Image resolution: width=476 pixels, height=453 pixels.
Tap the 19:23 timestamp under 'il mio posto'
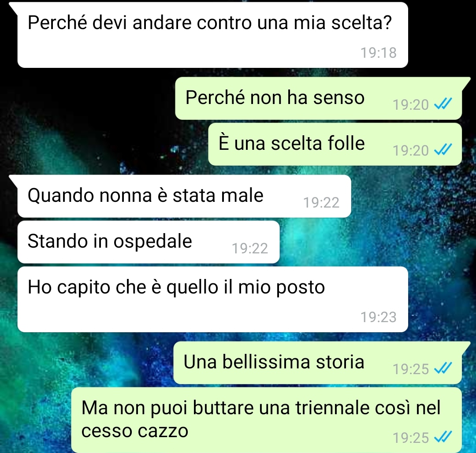tap(379, 317)
